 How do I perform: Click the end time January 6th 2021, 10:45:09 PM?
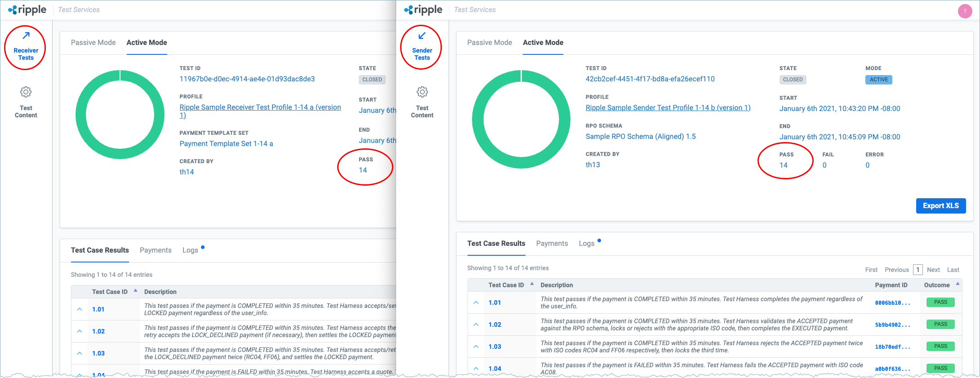[x=840, y=137]
